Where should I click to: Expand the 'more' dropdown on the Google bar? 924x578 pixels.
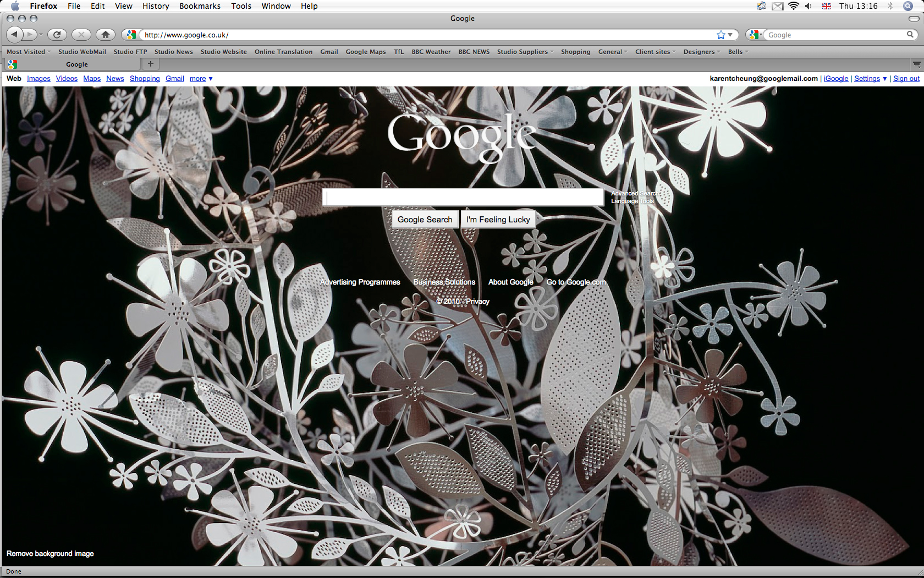(201, 79)
